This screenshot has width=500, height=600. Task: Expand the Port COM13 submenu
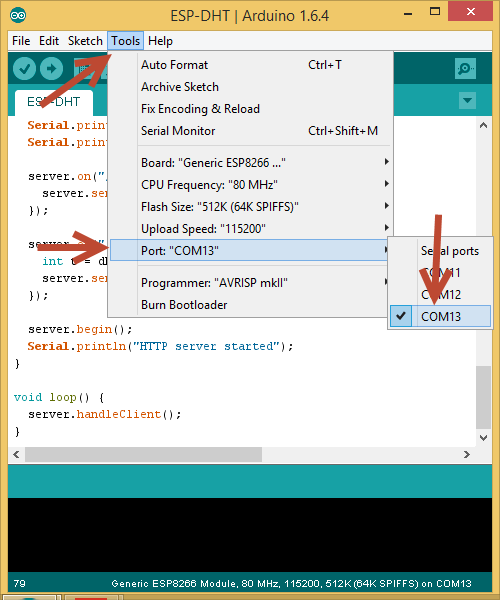coord(249,250)
